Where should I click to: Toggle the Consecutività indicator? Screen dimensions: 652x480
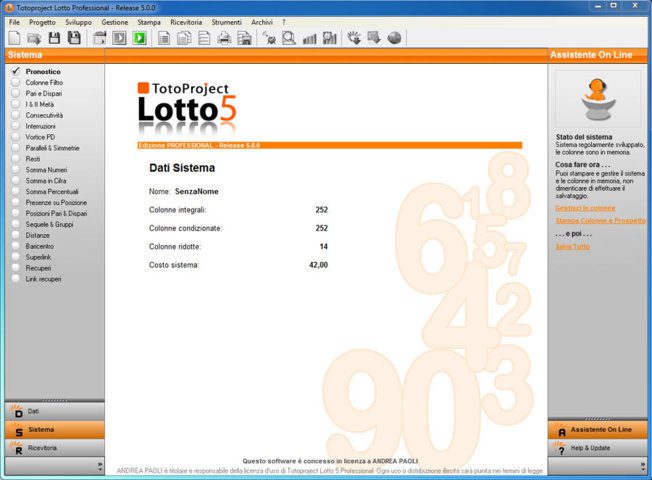16,115
